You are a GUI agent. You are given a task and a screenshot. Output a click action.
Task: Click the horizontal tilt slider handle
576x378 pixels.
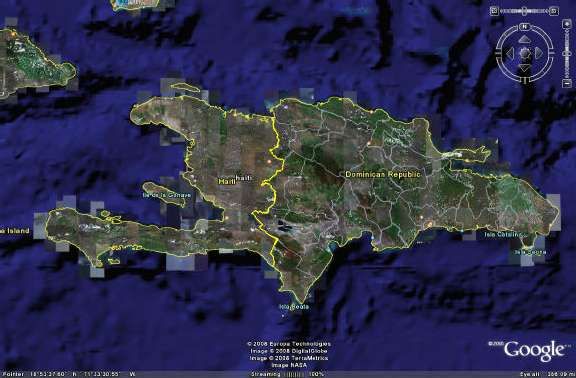pos(524,11)
